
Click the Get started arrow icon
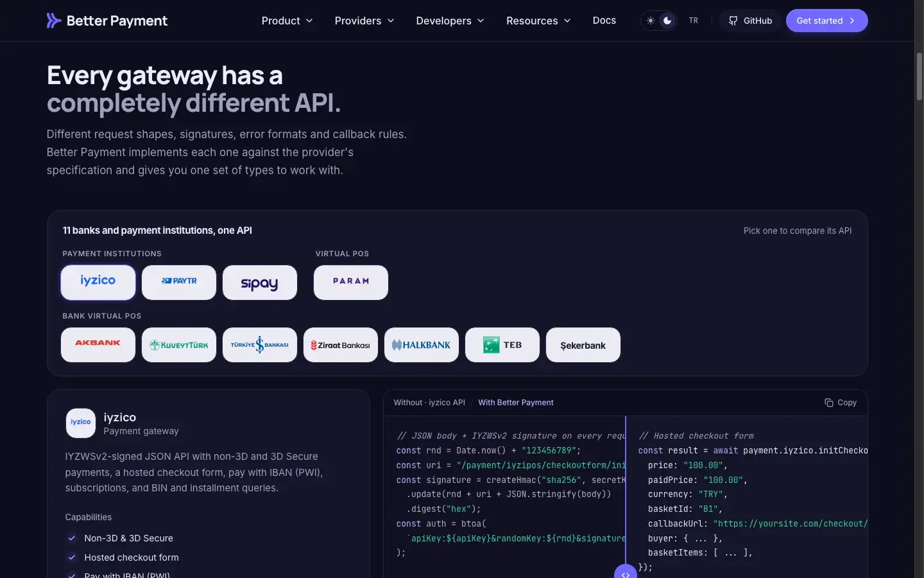852,21
